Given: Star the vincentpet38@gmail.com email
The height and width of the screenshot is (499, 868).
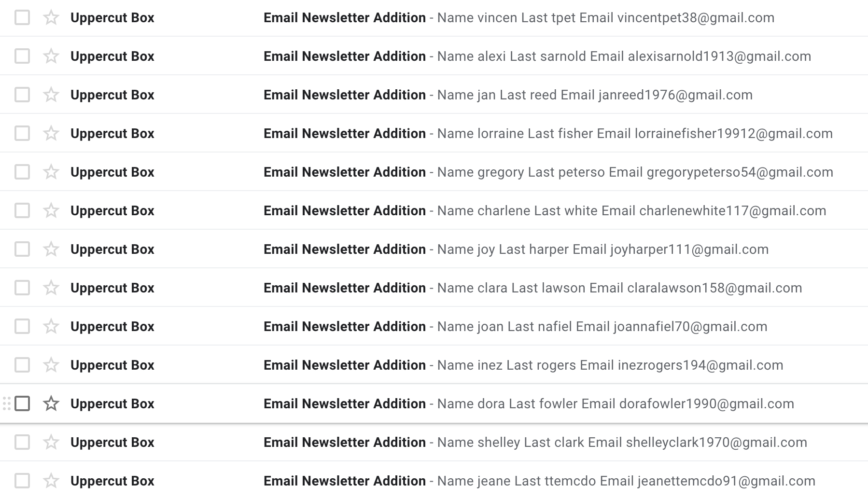Looking at the screenshot, I should pos(51,18).
